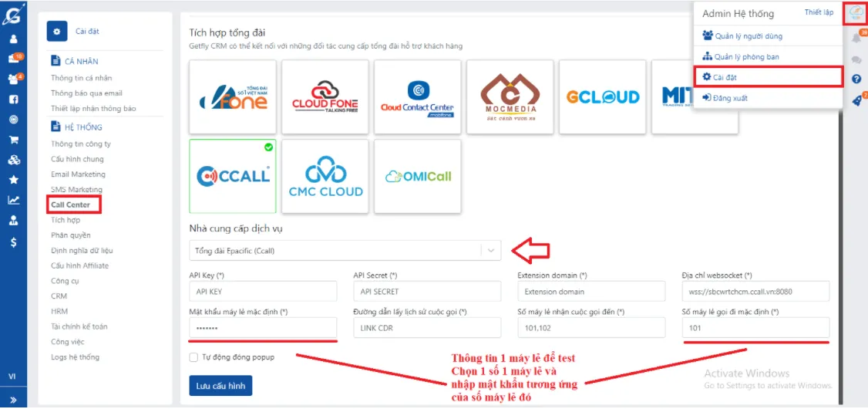The image size is (868, 409).
Task: Launch the rocket icon on right bar
Action: [856, 100]
